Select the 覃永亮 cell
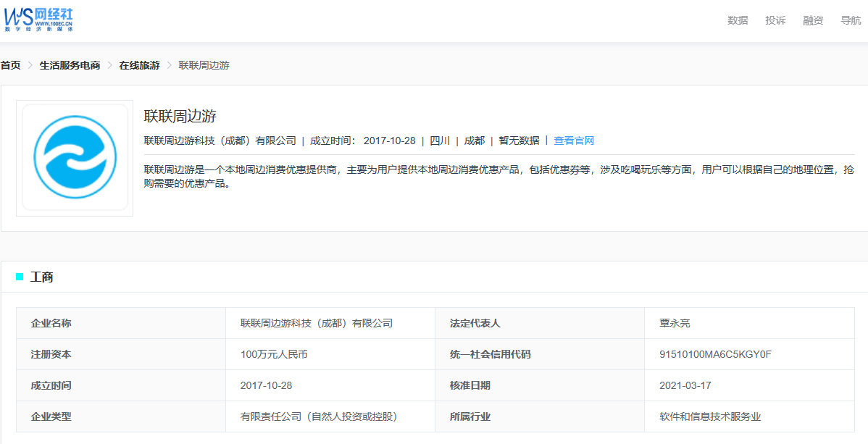This screenshot has width=868, height=444. coord(749,323)
